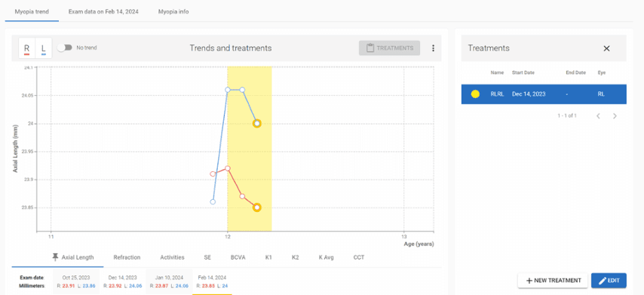
Task: Click the right eye data point at 23.92 mm
Action: (x=228, y=168)
